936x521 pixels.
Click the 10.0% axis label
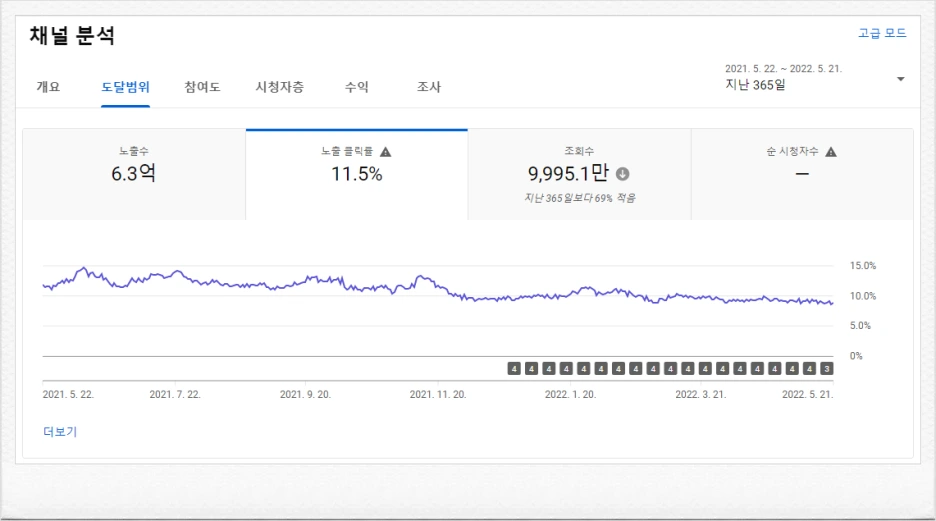(863, 296)
